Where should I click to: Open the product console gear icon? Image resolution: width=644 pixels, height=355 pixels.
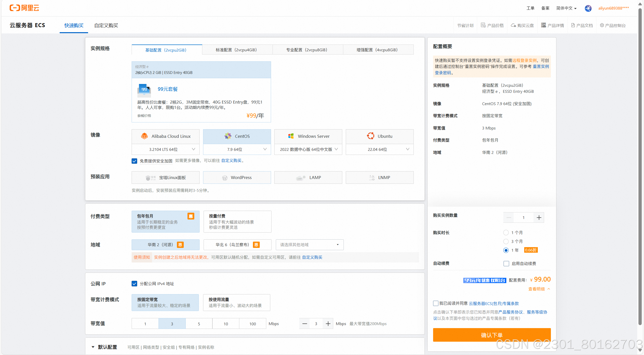[x=602, y=25]
